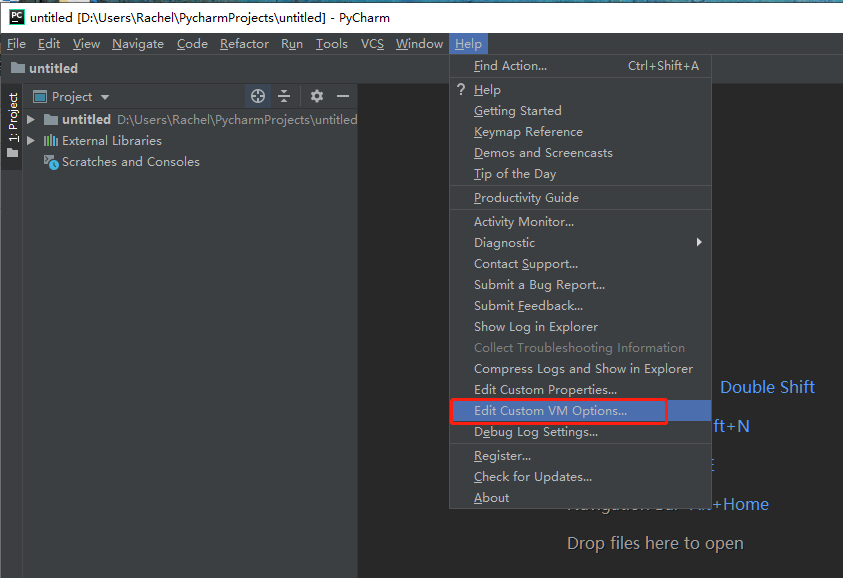
Task: Open the Tools menu
Action: click(331, 44)
